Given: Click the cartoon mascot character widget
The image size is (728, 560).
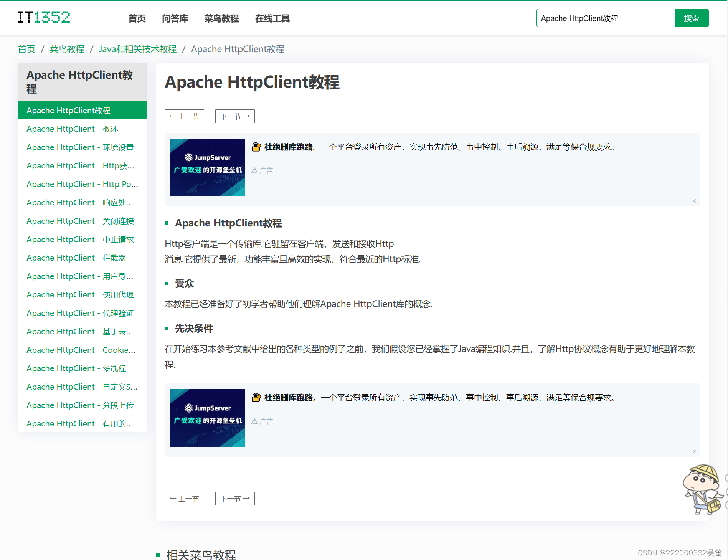Looking at the screenshot, I should tap(702, 489).
